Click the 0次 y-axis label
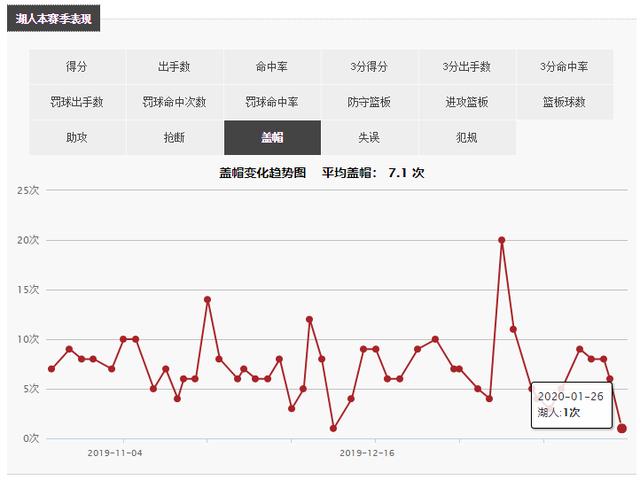Screen dimensions: 640x480 point(31,439)
